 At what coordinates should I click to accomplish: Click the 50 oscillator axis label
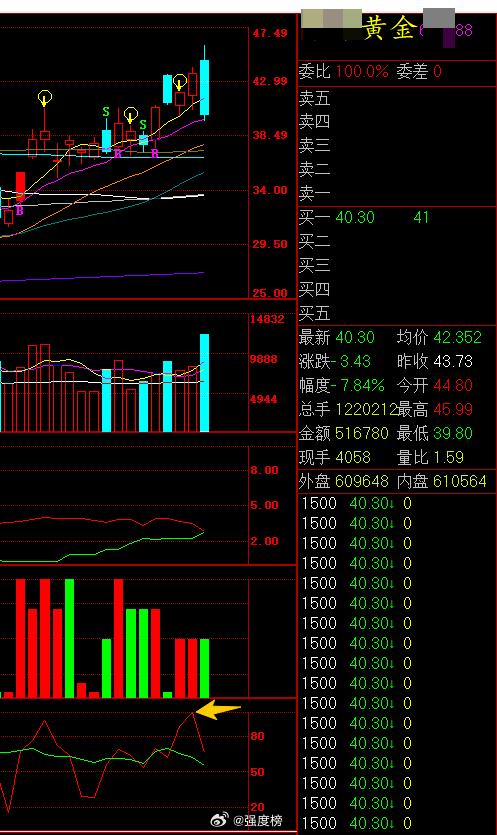(257, 772)
